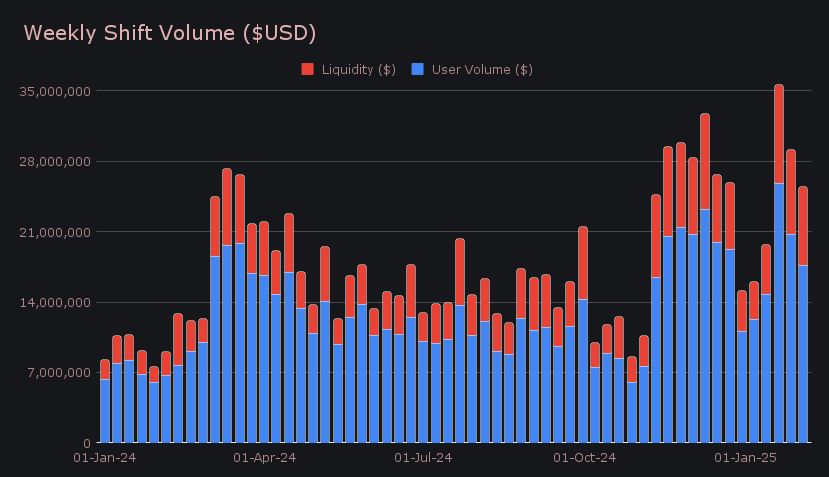Screen dimensions: 829x477
Task: Click the 7,000,000 y-axis label
Action: click(x=60, y=373)
